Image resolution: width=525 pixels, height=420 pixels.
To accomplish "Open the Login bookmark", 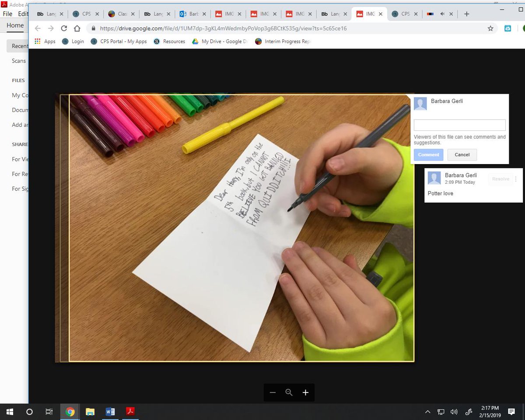I will click(x=73, y=42).
